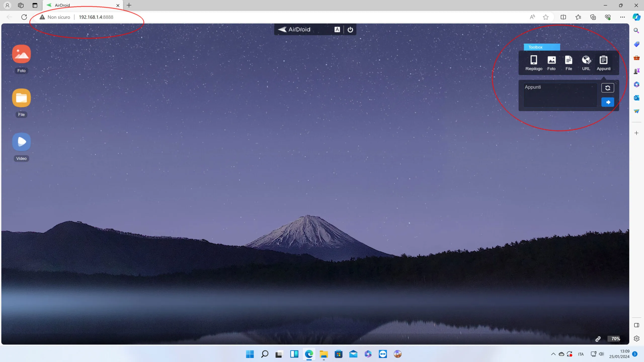Open TeamViewer from the taskbar
644x362 pixels.
pos(383,354)
